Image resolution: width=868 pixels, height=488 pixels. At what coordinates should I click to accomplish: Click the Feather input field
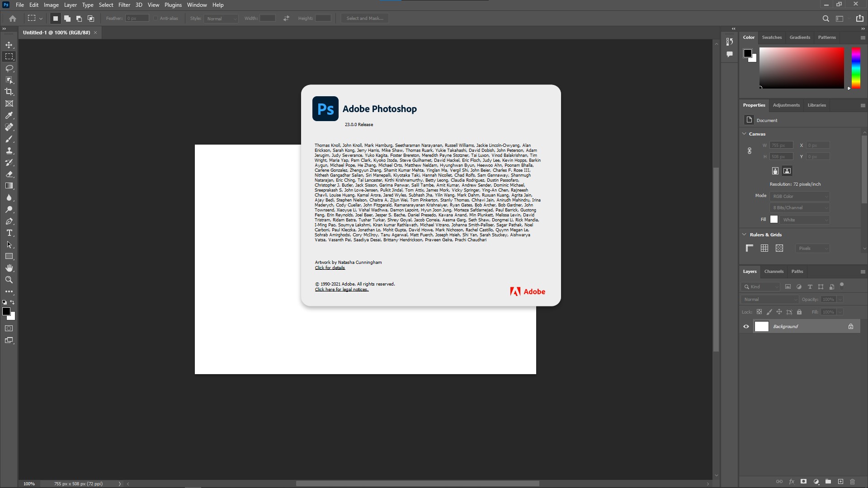(137, 19)
